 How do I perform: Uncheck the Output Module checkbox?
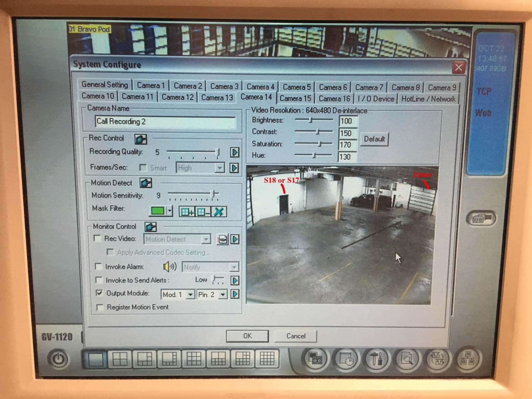pos(99,293)
